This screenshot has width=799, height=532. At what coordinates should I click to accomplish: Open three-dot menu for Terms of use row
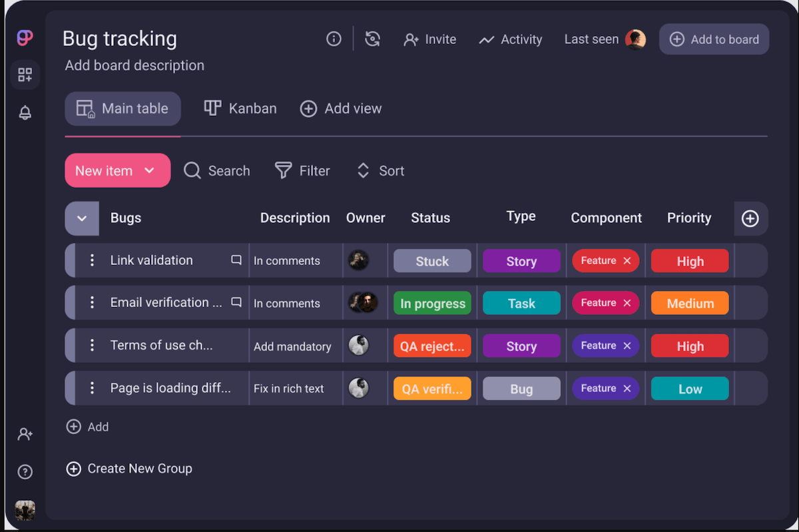92,346
